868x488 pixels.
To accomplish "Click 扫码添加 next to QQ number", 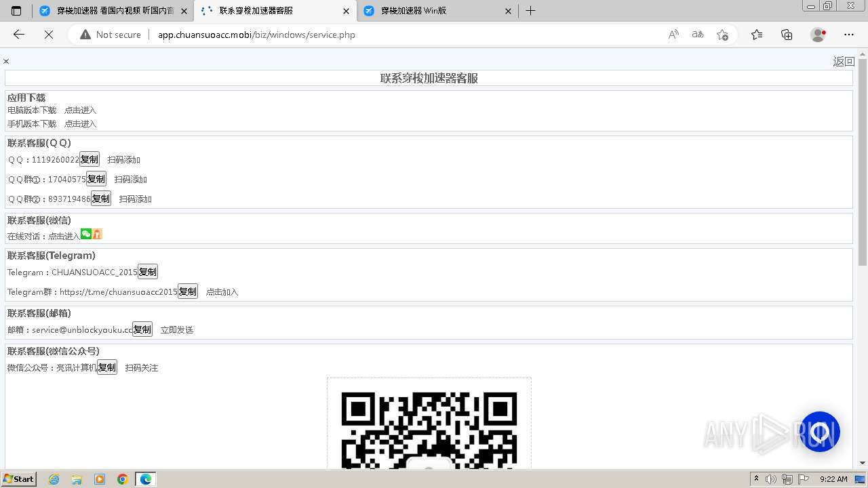I will [x=123, y=160].
